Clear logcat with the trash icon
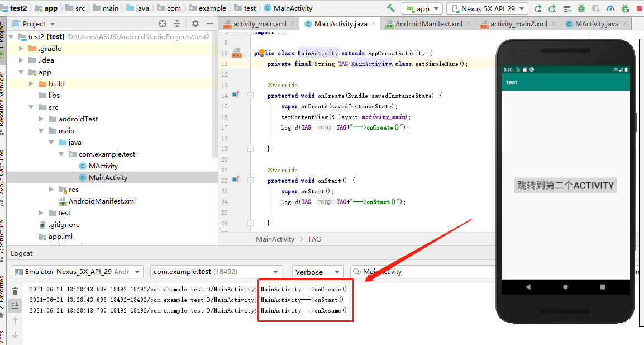Image resolution: width=644 pixels, height=345 pixels. pyautogui.click(x=15, y=291)
